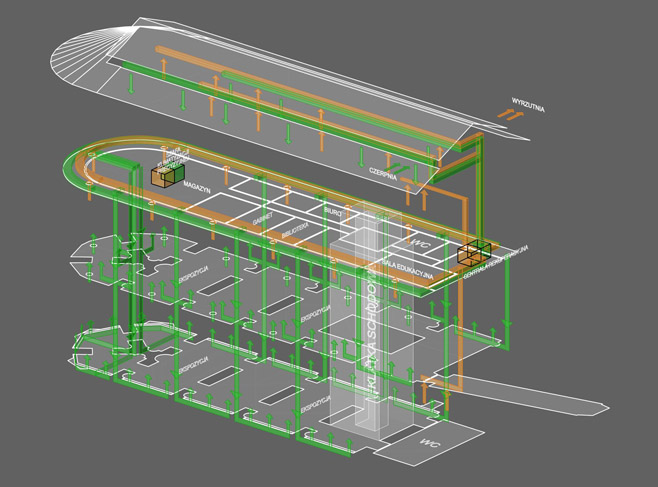This screenshot has width=658, height=487.
Task: Select the orange-green unit box above MAGAZYN
Action: (x=169, y=176)
